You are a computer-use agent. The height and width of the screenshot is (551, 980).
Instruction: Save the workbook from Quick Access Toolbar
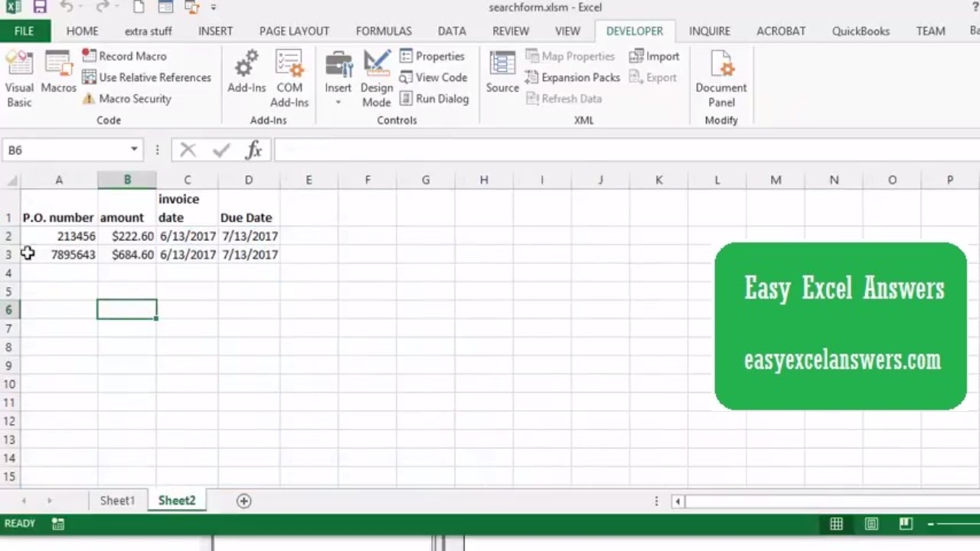coord(39,8)
